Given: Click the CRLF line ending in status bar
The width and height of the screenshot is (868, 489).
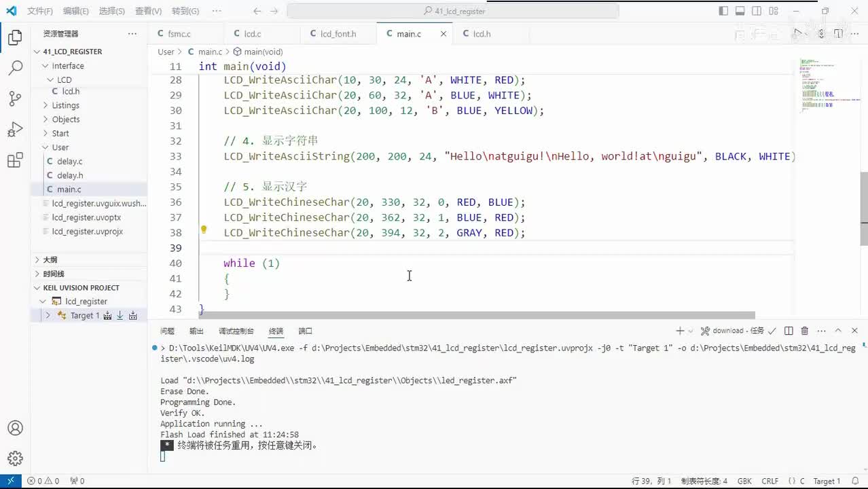Looking at the screenshot, I should pos(770,481).
